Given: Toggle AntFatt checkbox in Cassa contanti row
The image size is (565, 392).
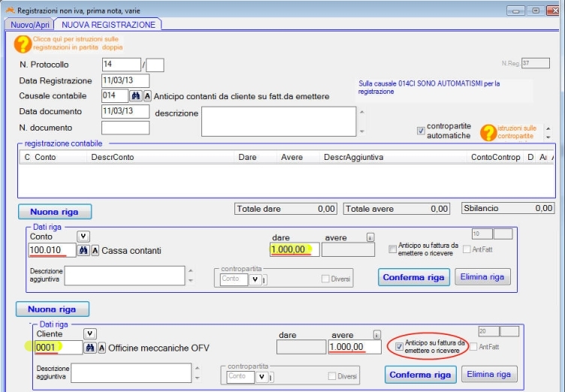Looking at the screenshot, I should [x=467, y=249].
